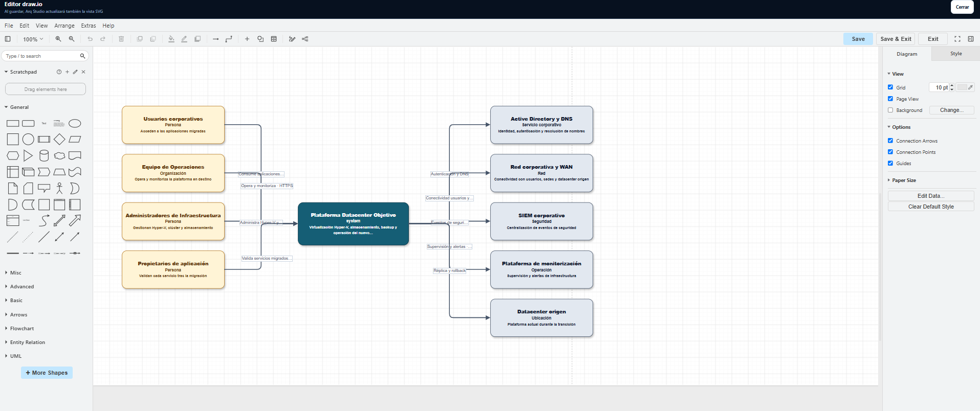Screen dimensions: 980x411
Task: Open the Extras menu
Action: [x=89, y=26]
